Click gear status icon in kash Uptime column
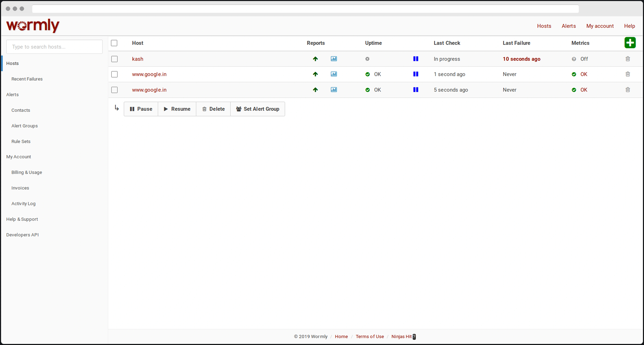644x345 pixels. (367, 59)
